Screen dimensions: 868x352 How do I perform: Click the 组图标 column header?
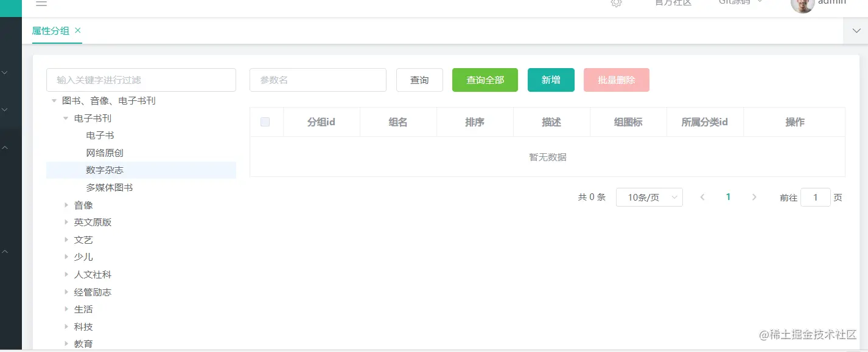[628, 122]
